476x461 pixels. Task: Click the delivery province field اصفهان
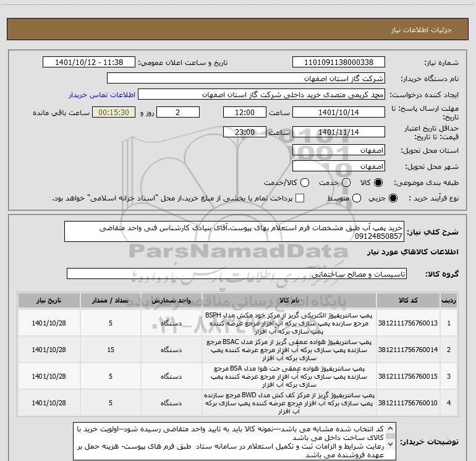click(339, 150)
